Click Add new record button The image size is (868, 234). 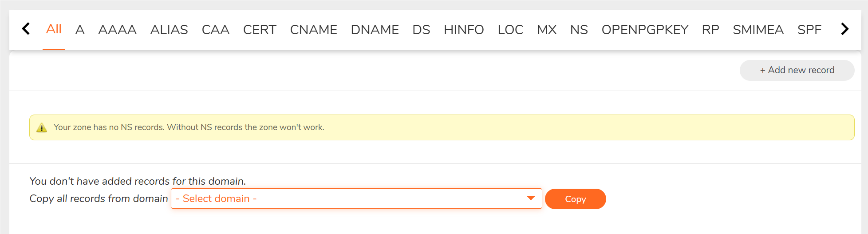tap(797, 70)
